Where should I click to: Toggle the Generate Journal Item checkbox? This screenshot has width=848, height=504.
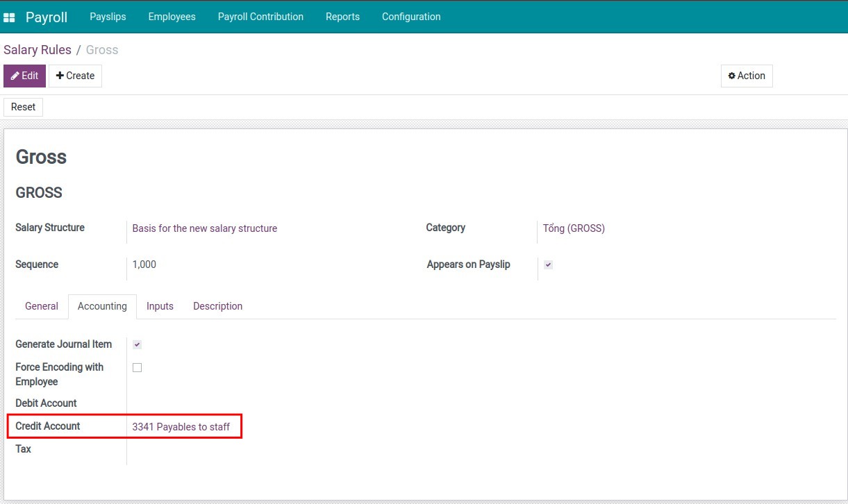[137, 345]
